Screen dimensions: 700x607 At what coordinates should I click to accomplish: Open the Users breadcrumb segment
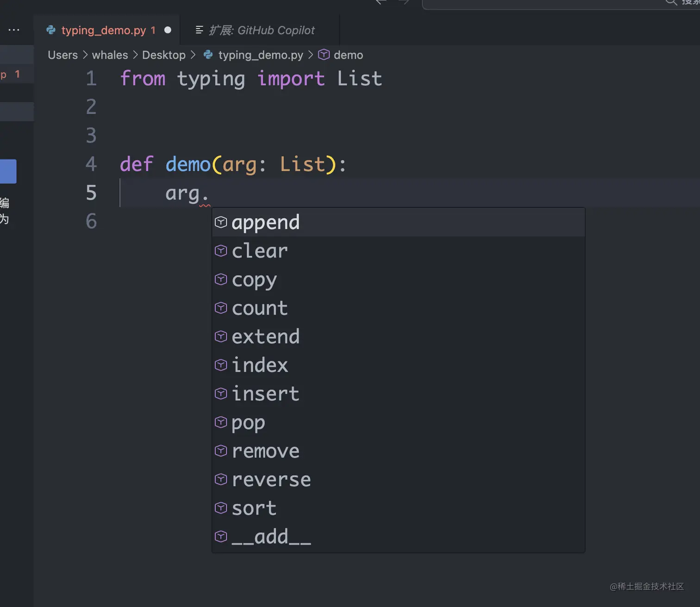tap(63, 55)
